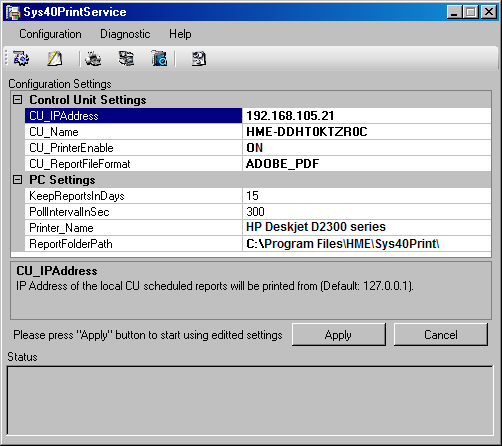The height and width of the screenshot is (446, 502).
Task: Click the help document toolbar icon
Action: (x=199, y=59)
